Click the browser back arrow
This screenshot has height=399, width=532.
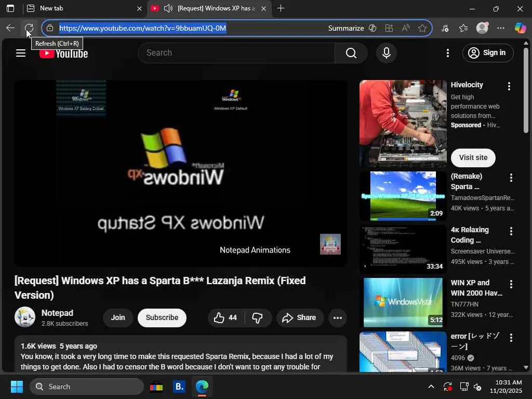tap(10, 28)
